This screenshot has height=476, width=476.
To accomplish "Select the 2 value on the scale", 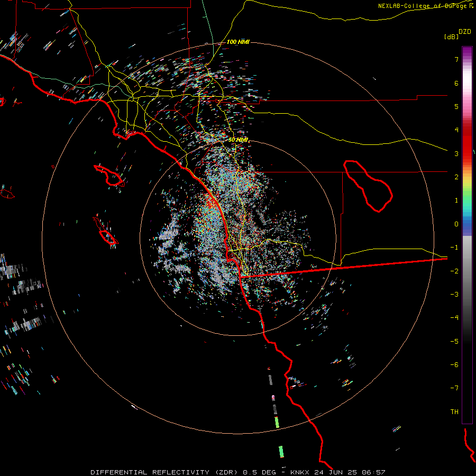I will (x=456, y=177).
